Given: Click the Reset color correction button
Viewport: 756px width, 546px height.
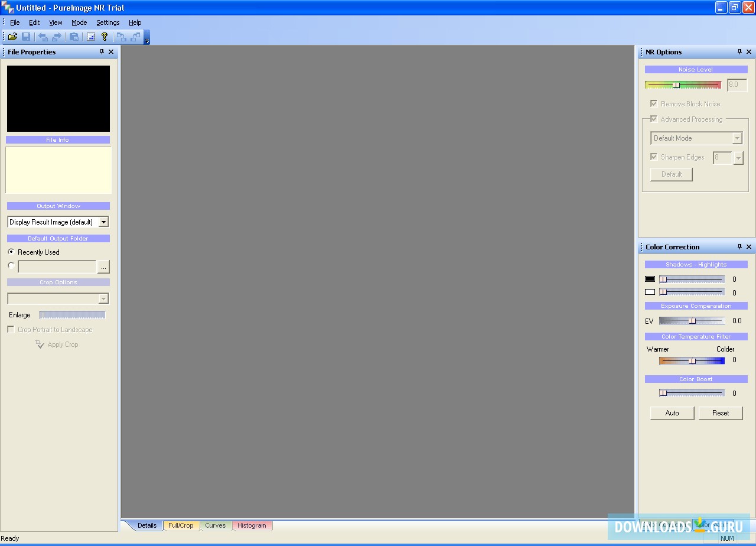Looking at the screenshot, I should [721, 413].
